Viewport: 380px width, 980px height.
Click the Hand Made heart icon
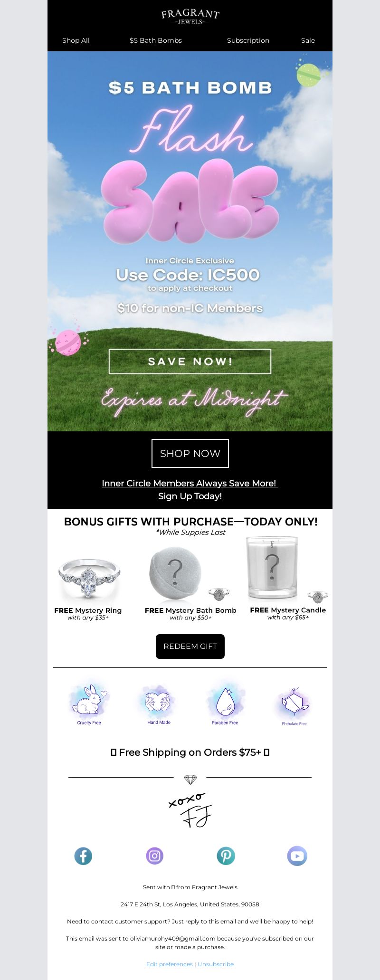[159, 702]
